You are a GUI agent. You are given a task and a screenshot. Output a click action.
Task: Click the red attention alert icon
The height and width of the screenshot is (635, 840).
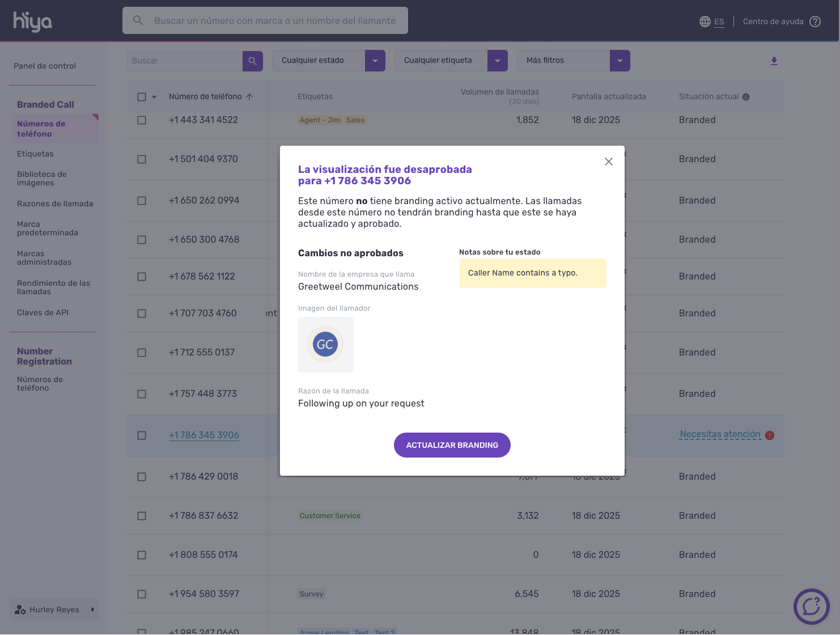770,435
